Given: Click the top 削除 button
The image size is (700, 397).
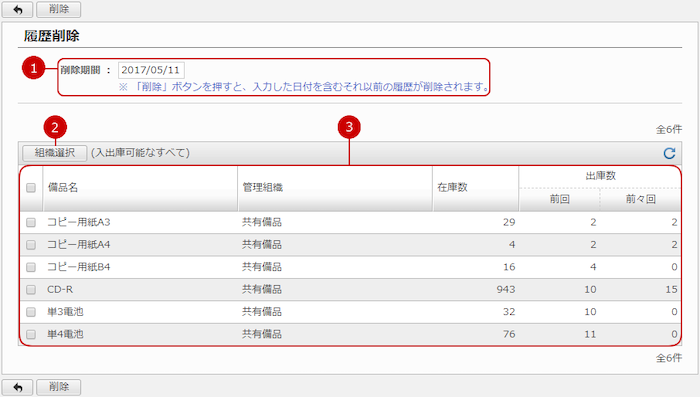Looking at the screenshot, I should click(58, 9).
